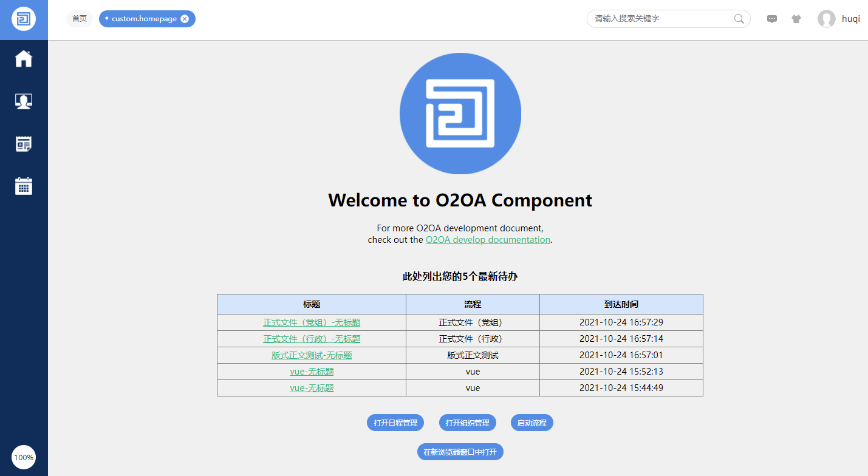
Task: Click the search keyword input field
Action: (x=661, y=19)
